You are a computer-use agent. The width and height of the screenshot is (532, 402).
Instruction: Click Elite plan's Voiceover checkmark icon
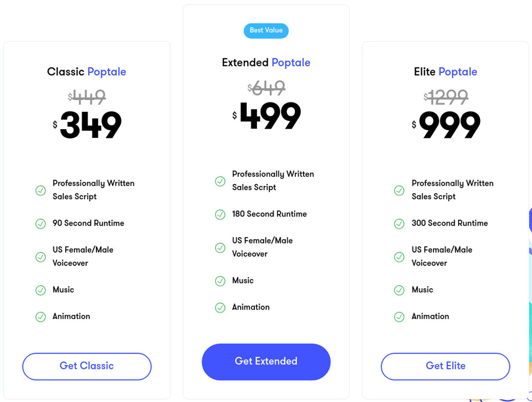(399, 257)
